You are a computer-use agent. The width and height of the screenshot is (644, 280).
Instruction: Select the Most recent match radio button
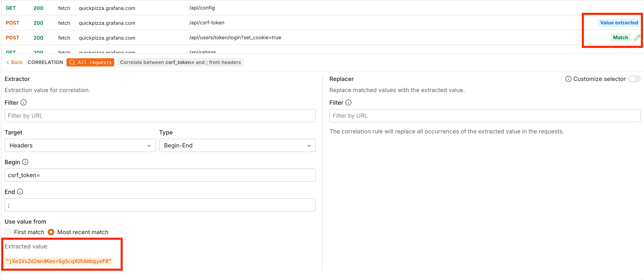pos(51,232)
